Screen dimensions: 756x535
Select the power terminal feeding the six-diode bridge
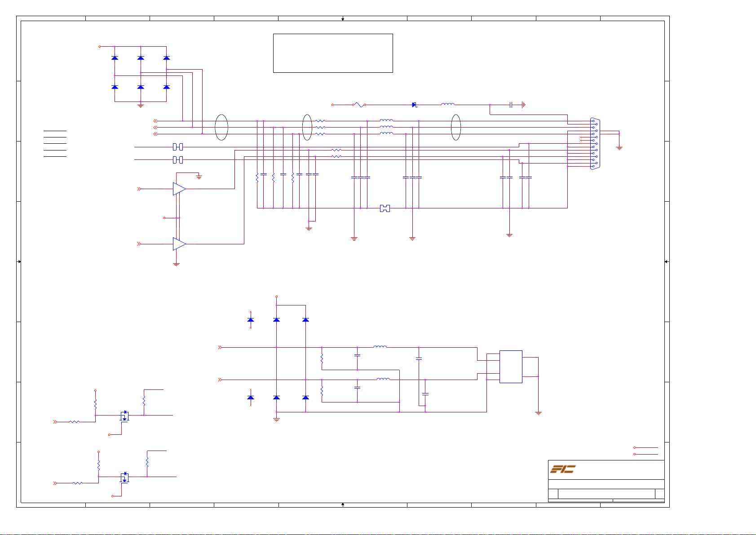tap(100, 46)
